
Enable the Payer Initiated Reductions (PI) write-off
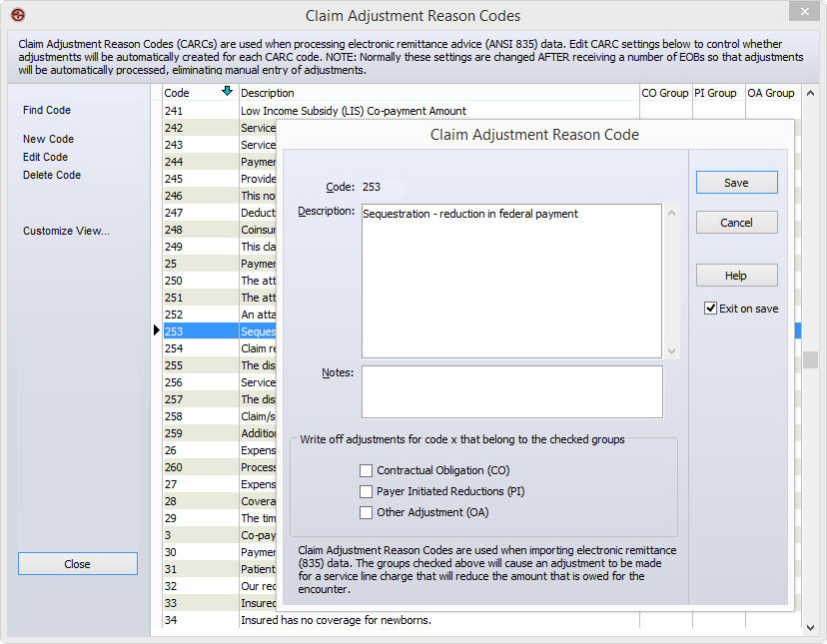coord(367,490)
